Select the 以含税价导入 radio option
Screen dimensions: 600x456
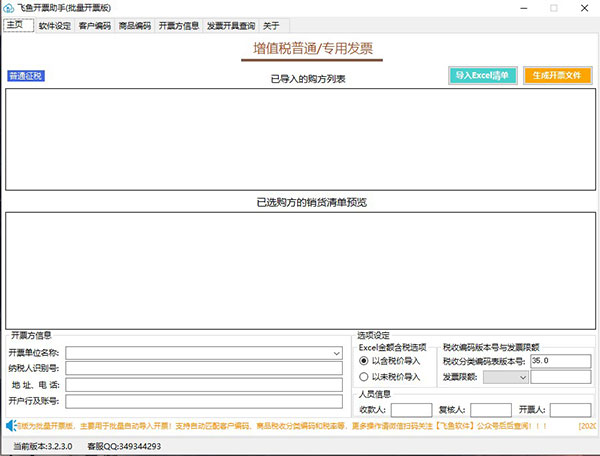click(x=364, y=360)
